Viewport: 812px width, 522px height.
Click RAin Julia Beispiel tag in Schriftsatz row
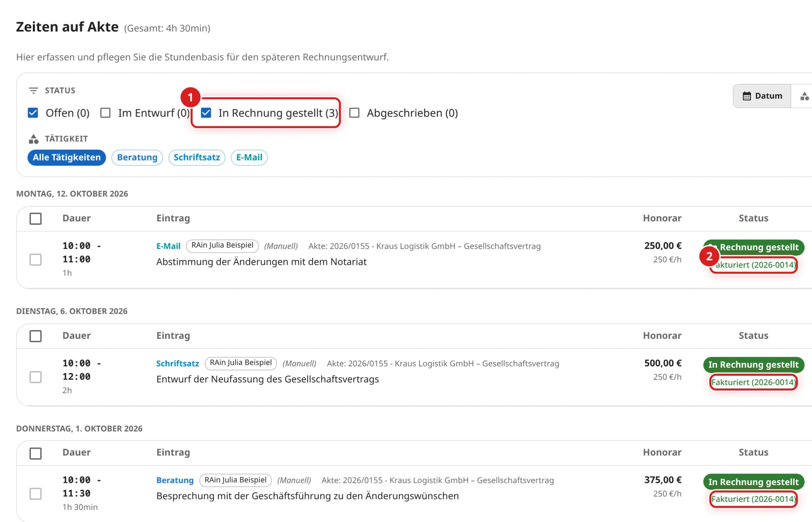(x=241, y=363)
